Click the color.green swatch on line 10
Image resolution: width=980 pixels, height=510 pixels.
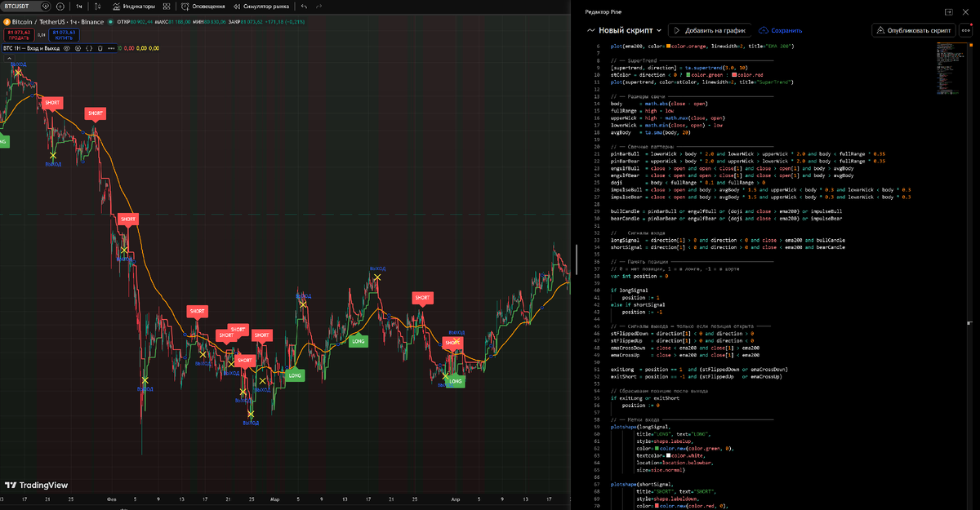click(x=688, y=75)
